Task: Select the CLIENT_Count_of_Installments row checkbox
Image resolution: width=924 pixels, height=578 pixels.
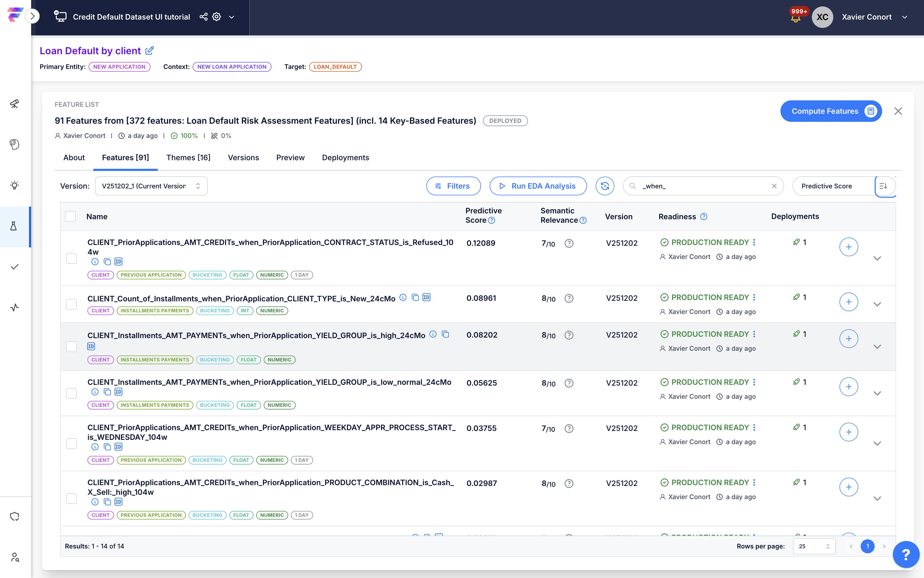Action: 71,304
